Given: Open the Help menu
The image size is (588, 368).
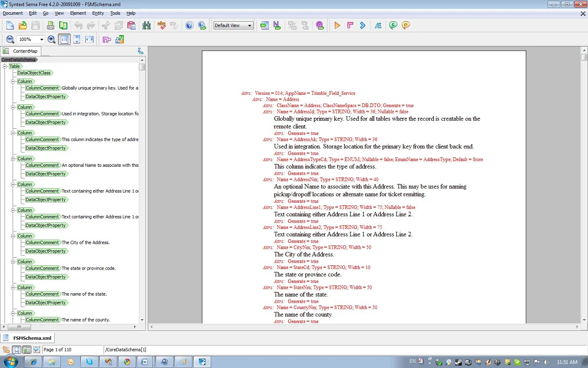Looking at the screenshot, I should click(x=131, y=13).
